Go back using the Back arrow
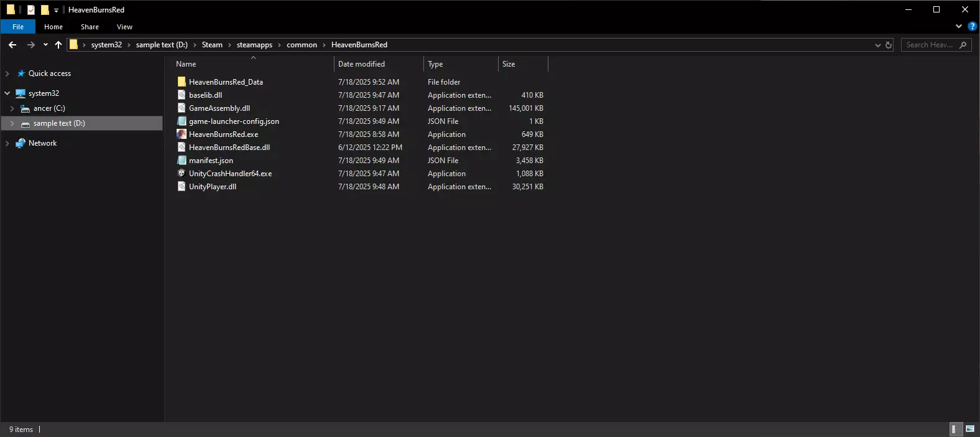This screenshot has width=980, height=437. [12, 45]
